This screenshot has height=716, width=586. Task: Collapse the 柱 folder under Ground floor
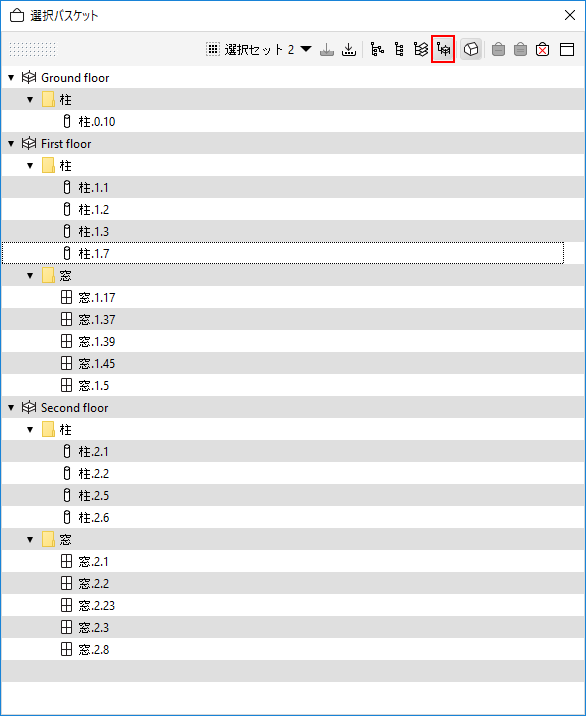pyautogui.click(x=30, y=100)
